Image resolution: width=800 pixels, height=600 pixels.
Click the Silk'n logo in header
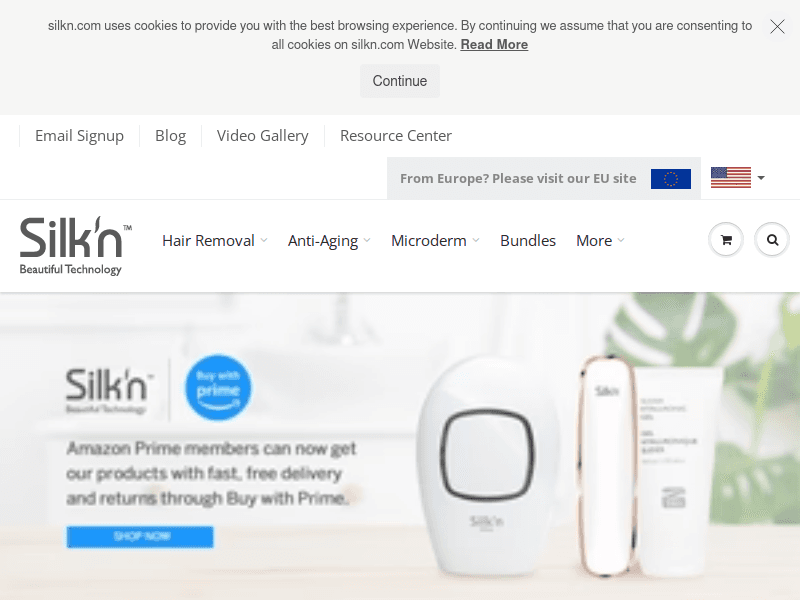(76, 246)
